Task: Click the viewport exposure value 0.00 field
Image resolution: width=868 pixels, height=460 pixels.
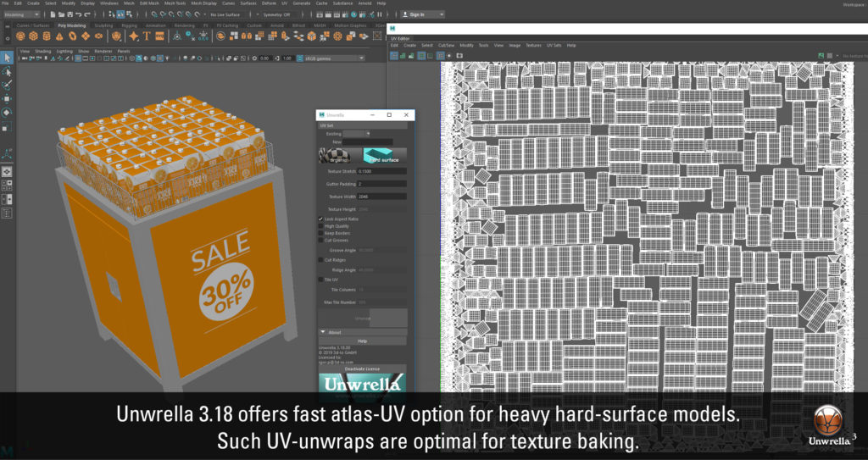Action: [264, 58]
